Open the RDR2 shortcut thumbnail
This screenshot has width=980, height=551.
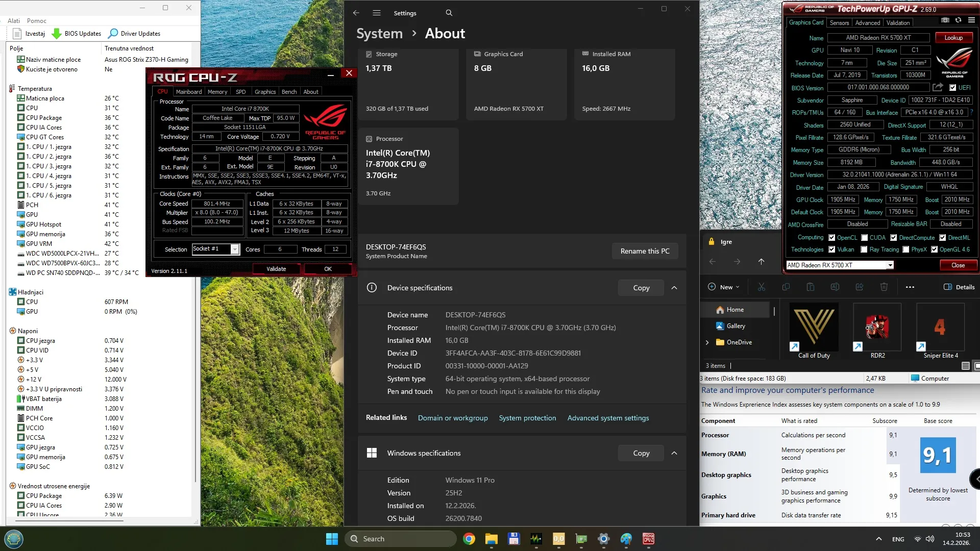tap(877, 327)
